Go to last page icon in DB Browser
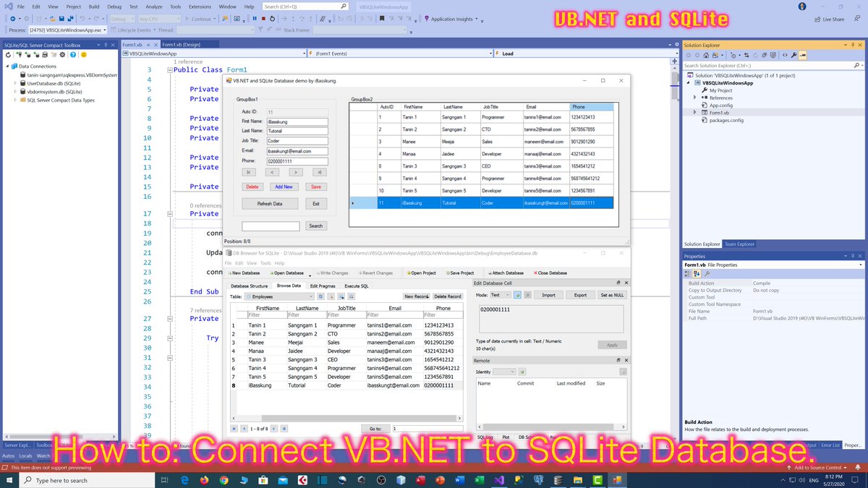The width and height of the screenshot is (868, 488). point(284,428)
